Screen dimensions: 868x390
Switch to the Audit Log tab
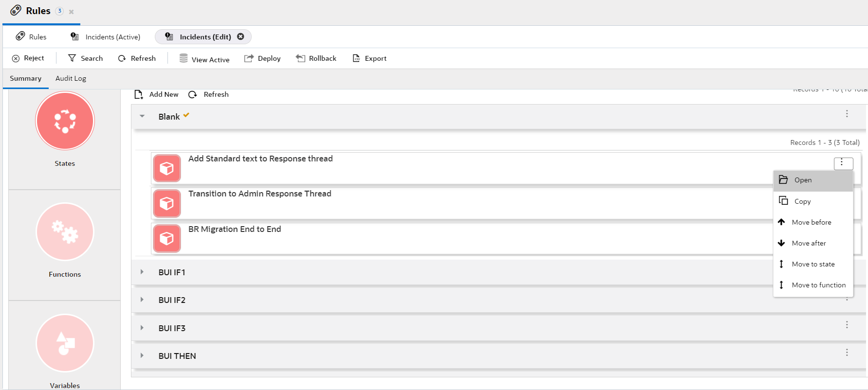pyautogui.click(x=71, y=78)
